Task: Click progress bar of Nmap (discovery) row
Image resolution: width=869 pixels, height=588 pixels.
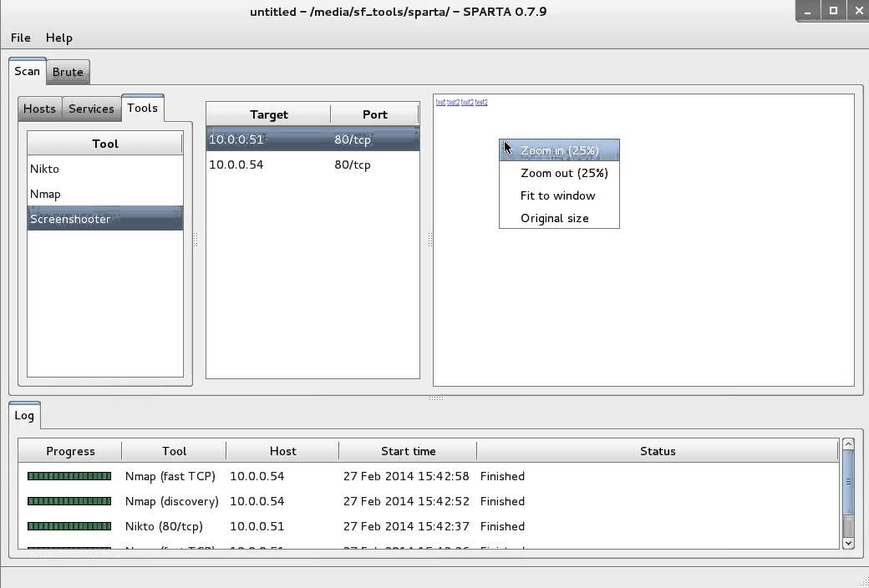Action: pyautogui.click(x=69, y=501)
